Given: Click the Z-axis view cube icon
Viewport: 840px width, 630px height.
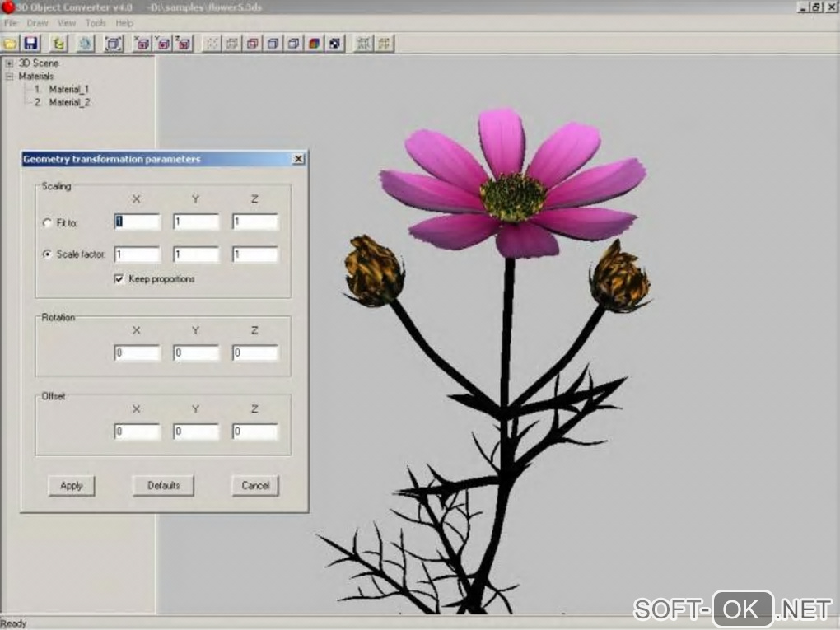Looking at the screenshot, I should pos(183,44).
